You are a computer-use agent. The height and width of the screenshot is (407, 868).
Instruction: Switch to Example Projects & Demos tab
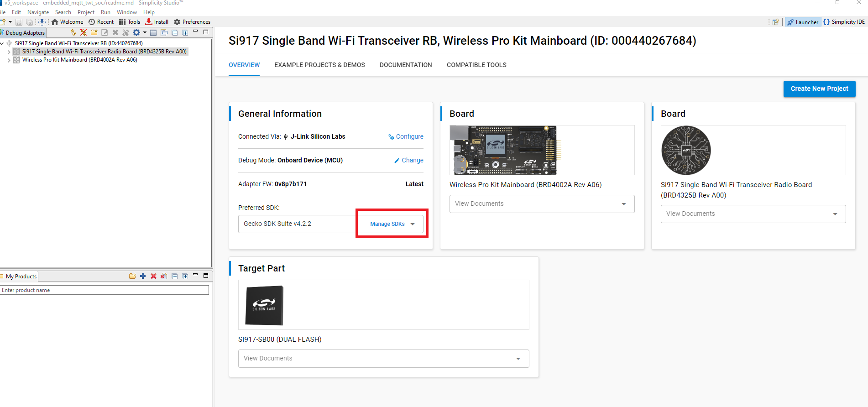[319, 65]
